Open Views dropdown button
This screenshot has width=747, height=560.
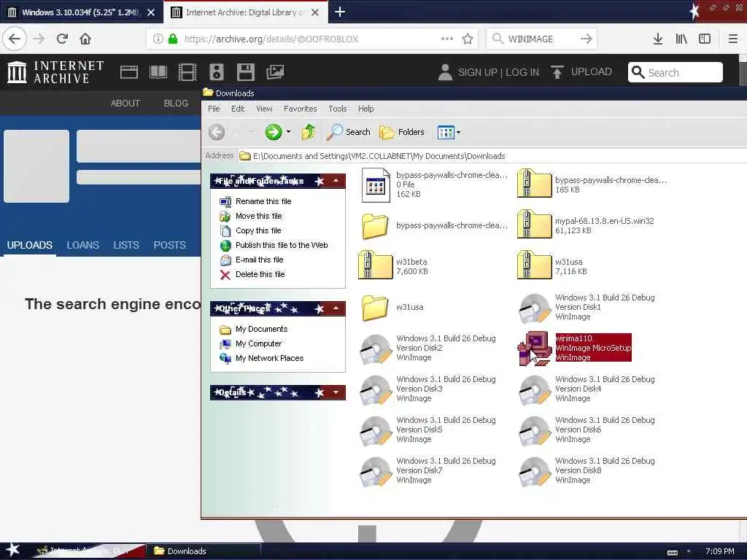tap(449, 133)
